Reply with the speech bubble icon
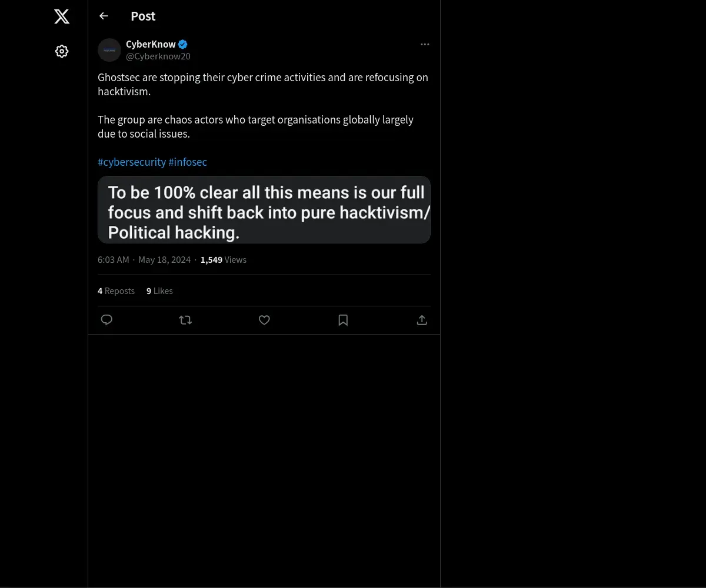Viewport: 706px width, 588px height. click(106, 320)
